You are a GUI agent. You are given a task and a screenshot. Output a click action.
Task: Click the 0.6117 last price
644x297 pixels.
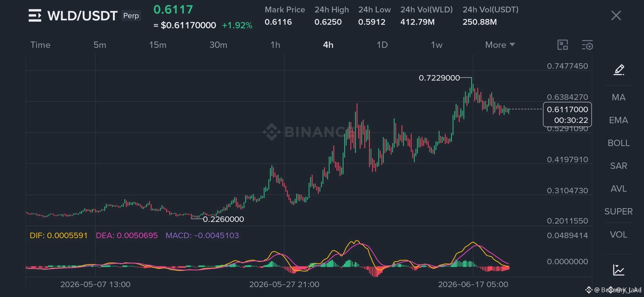[173, 10]
